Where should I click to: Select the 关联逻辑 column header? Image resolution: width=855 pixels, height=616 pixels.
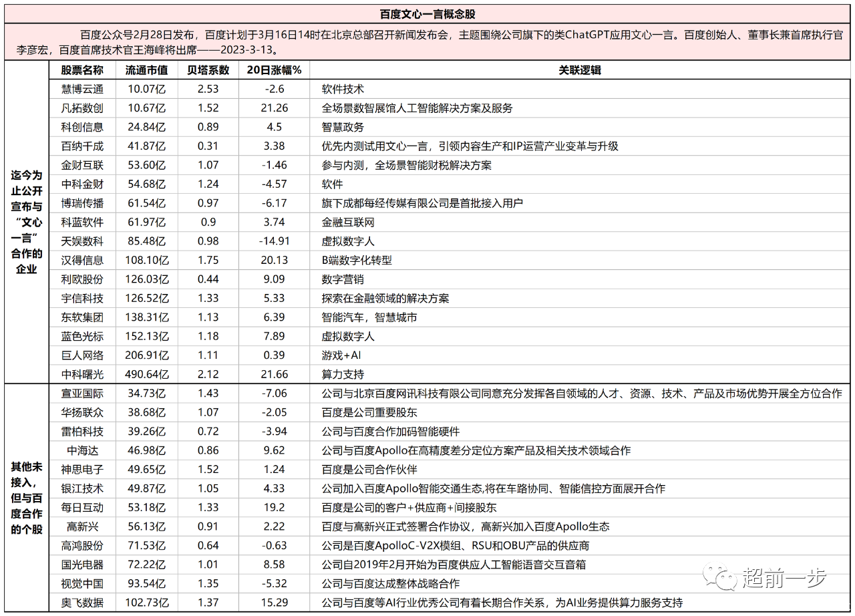(x=580, y=69)
